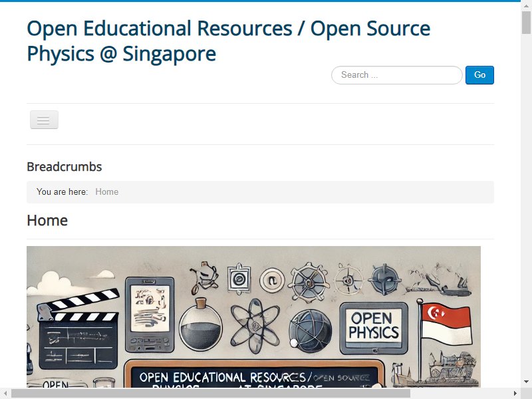Click the vertical scrollbar thumb
This screenshot has width=532, height=399.
[x=526, y=23]
